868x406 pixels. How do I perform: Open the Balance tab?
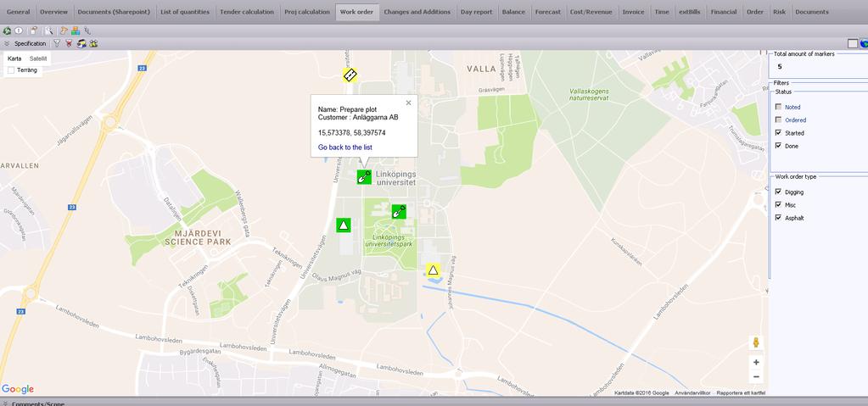coord(513,12)
